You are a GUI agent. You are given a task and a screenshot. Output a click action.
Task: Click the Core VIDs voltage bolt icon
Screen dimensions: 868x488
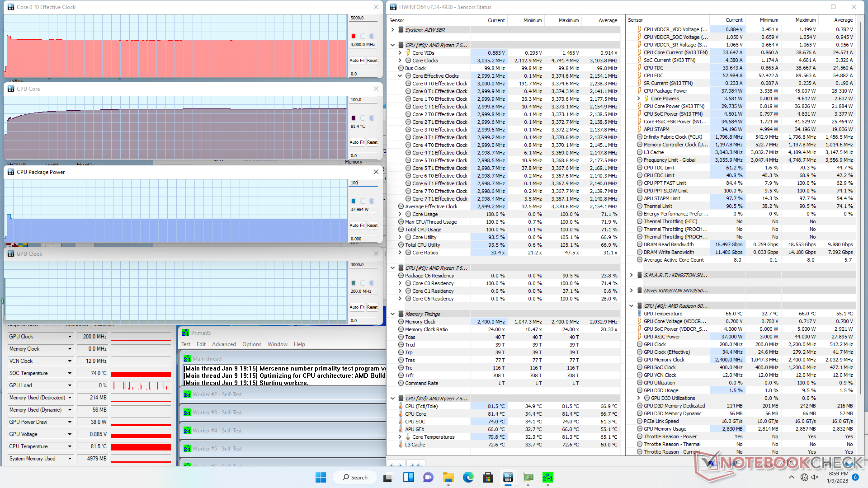408,53
